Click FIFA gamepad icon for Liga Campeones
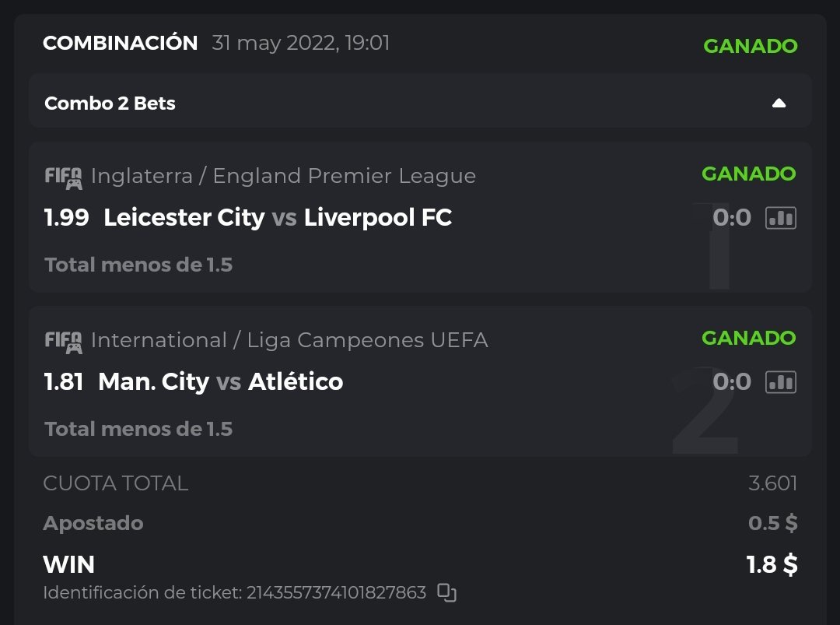The width and height of the screenshot is (840, 625). 63,342
